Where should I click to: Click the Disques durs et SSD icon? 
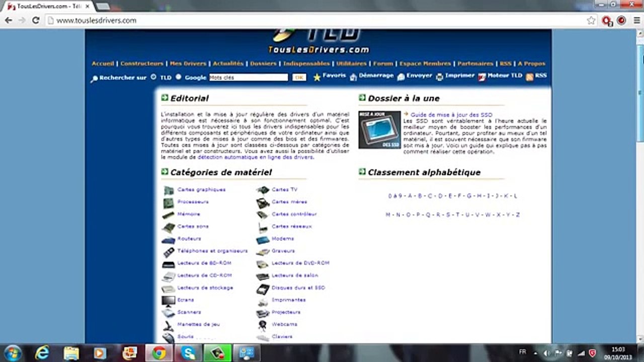pos(263,289)
